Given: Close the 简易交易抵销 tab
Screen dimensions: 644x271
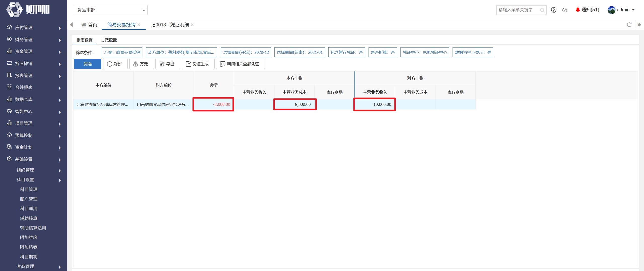Looking at the screenshot, I should [x=139, y=25].
